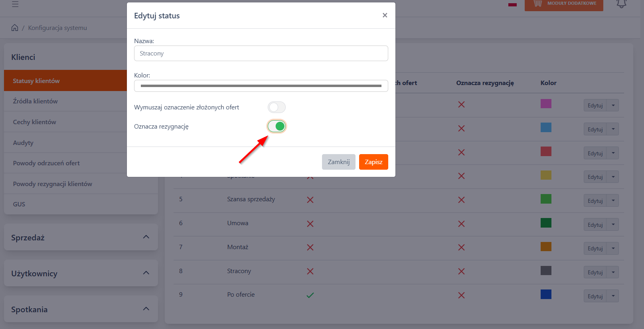Click the Nazwa input field
Image resolution: width=644 pixels, height=329 pixels.
[x=261, y=54]
